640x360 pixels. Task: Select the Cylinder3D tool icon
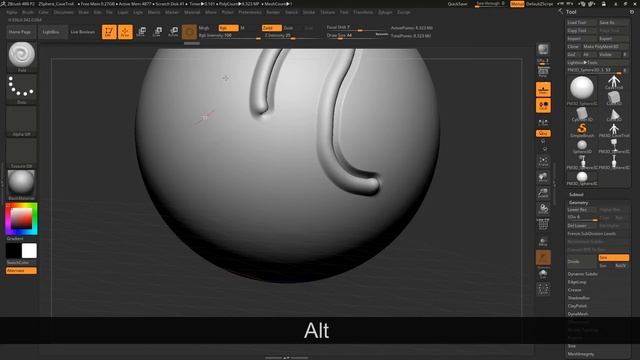(582, 114)
